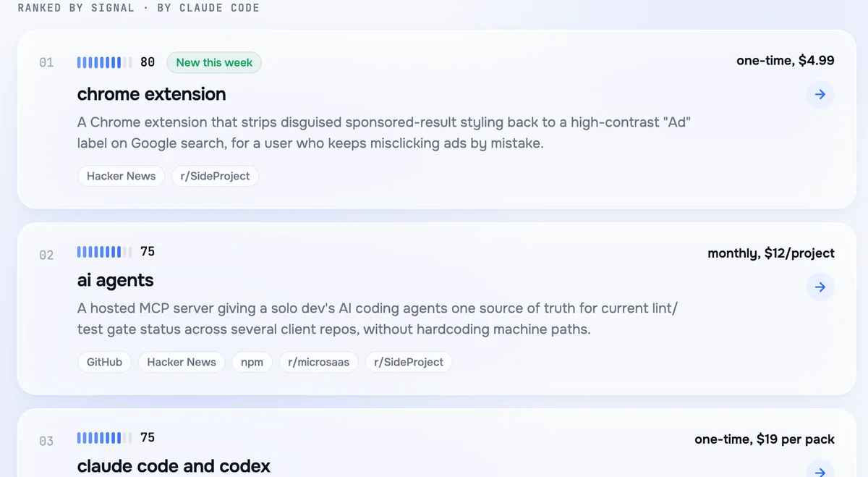Image resolution: width=868 pixels, height=477 pixels.
Task: Select the npm source tag
Action: tap(252, 362)
